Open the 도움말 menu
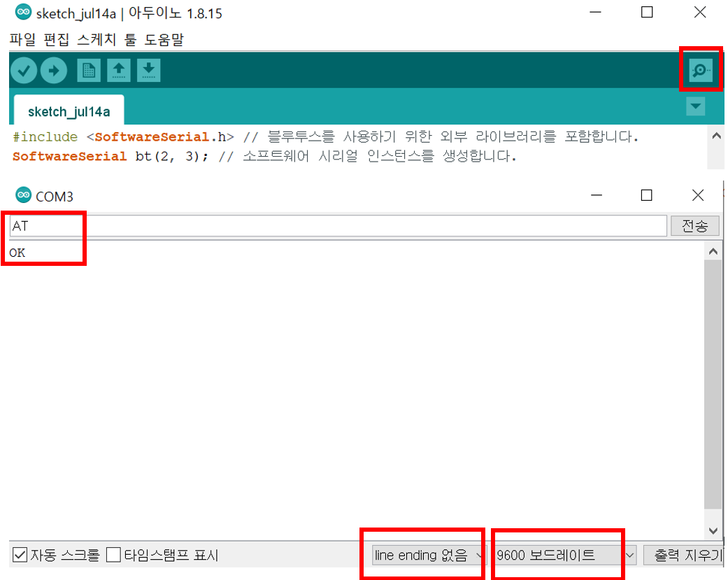This screenshot has height=580, width=728. pyautogui.click(x=164, y=39)
